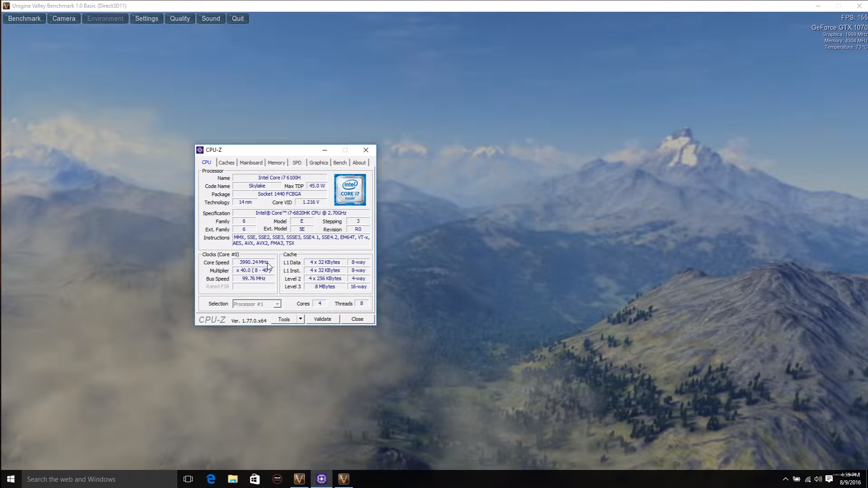Expand the Processor #1 selection dropdown
Screen dimensions: 868x488
(x=277, y=304)
